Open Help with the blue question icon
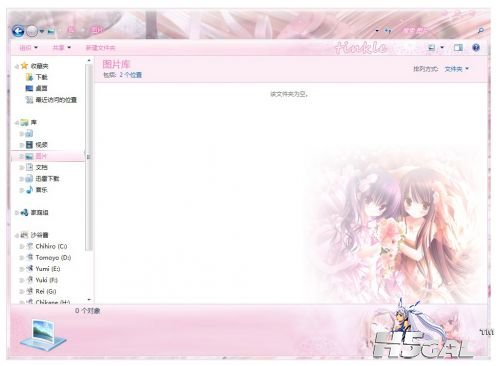 pos(476,48)
